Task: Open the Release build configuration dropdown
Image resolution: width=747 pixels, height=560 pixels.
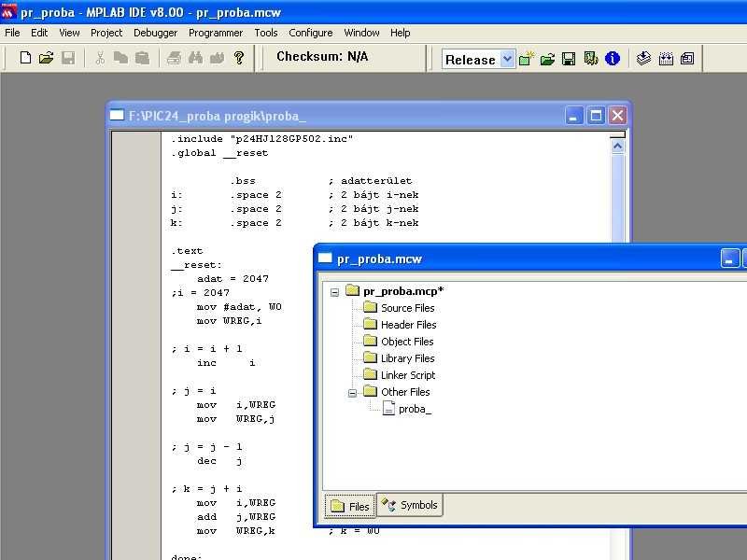Action: 508,59
